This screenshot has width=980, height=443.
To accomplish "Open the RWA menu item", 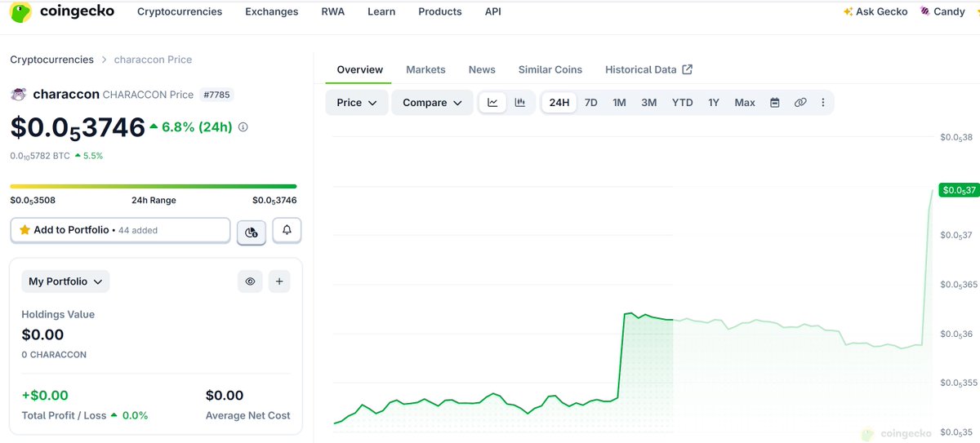I will 333,11.
